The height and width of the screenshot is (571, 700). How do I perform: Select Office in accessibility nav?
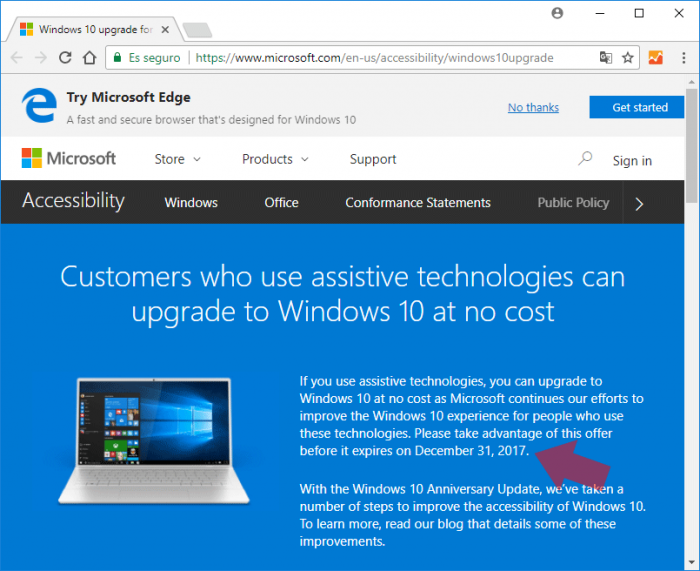[281, 203]
